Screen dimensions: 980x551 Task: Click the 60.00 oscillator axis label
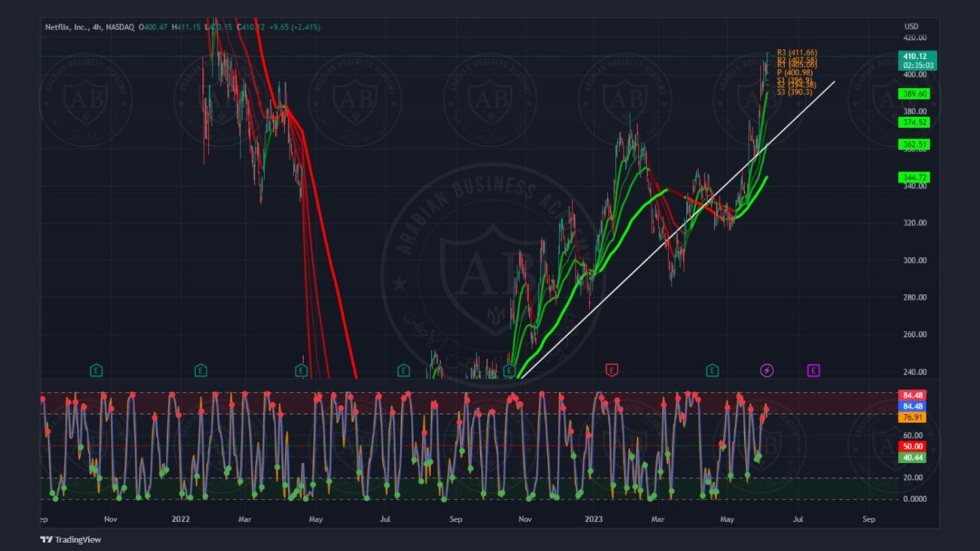(x=913, y=435)
